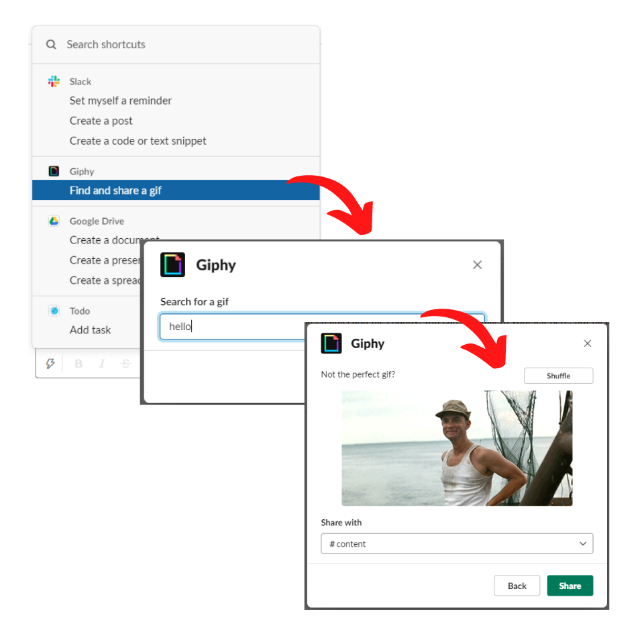Image resolution: width=644 pixels, height=644 pixels.
Task: Click the search magnifier in Search shortcuts
Action: (51, 44)
